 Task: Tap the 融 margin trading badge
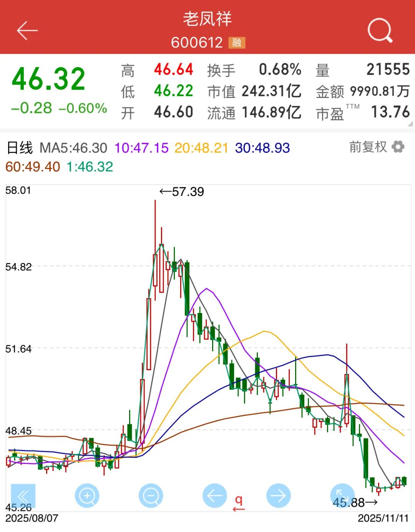tap(237, 42)
